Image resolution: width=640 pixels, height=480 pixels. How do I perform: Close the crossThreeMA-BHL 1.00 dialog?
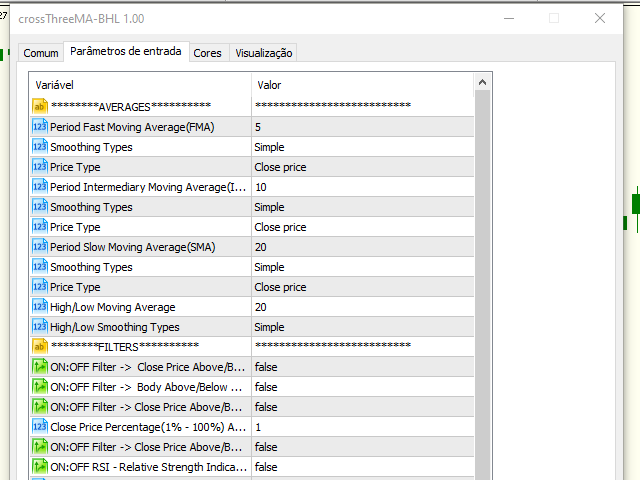[x=600, y=18]
